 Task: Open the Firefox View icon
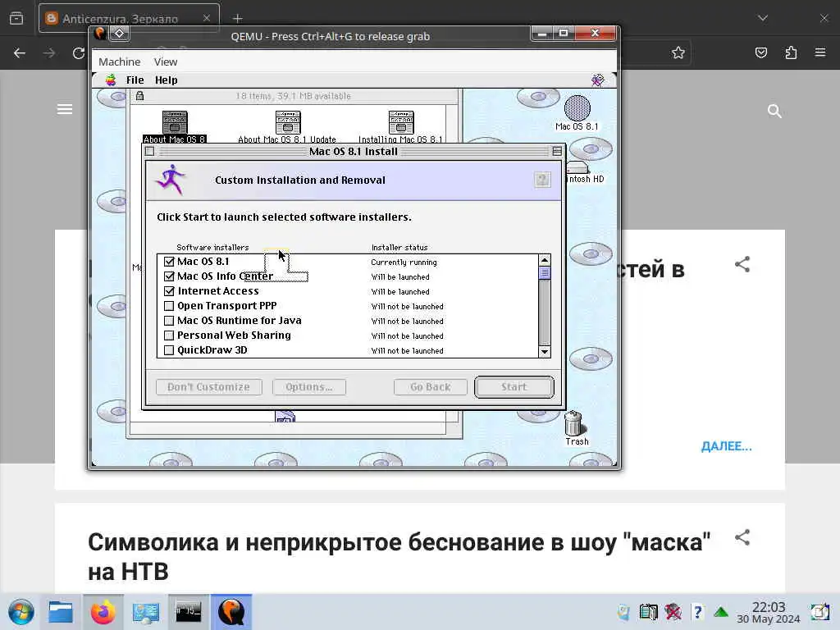pyautogui.click(x=16, y=18)
